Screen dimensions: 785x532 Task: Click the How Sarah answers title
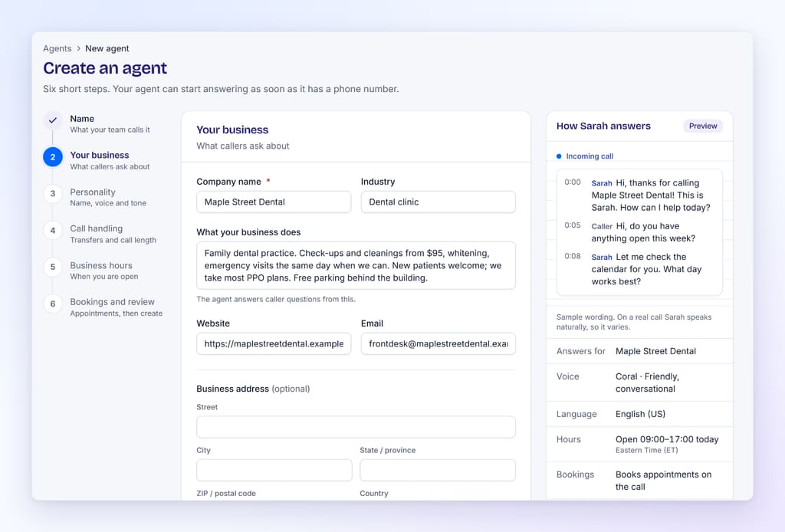pos(603,126)
